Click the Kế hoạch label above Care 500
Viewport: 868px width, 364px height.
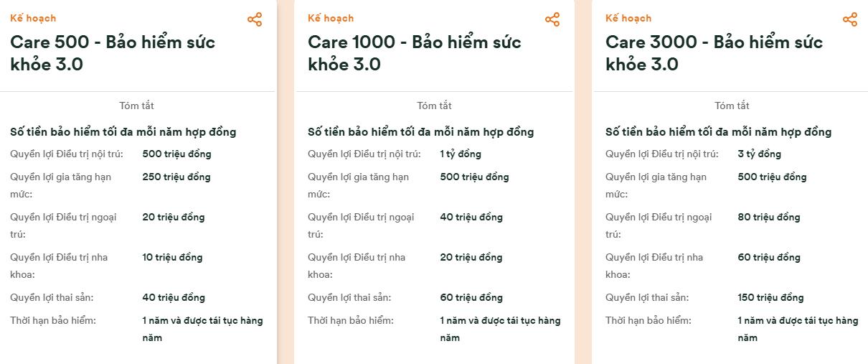click(x=33, y=18)
